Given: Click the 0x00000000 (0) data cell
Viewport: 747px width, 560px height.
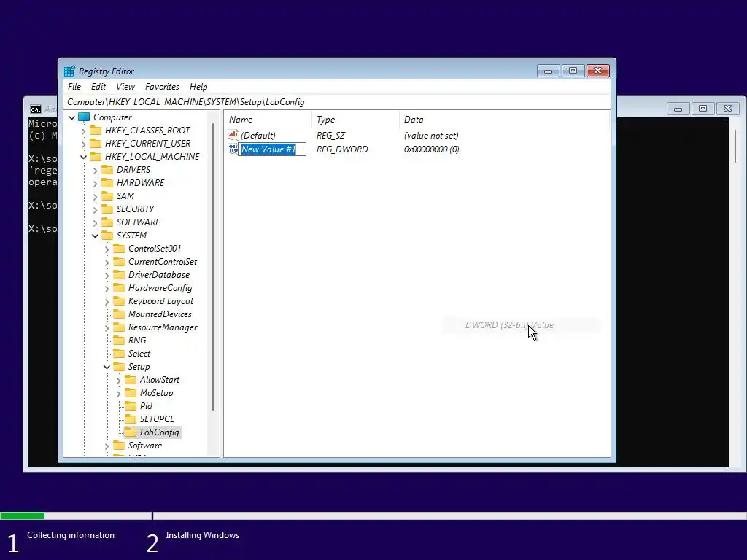Looking at the screenshot, I should click(x=432, y=149).
